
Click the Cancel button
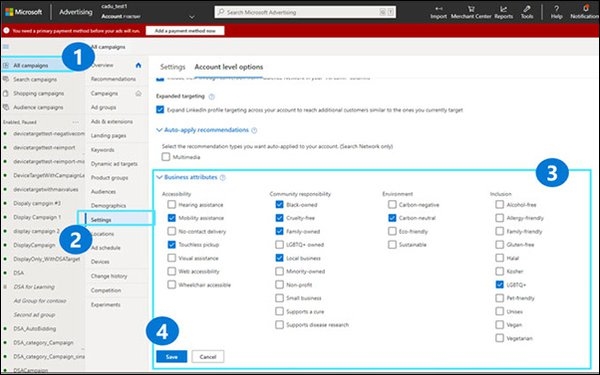(x=208, y=357)
